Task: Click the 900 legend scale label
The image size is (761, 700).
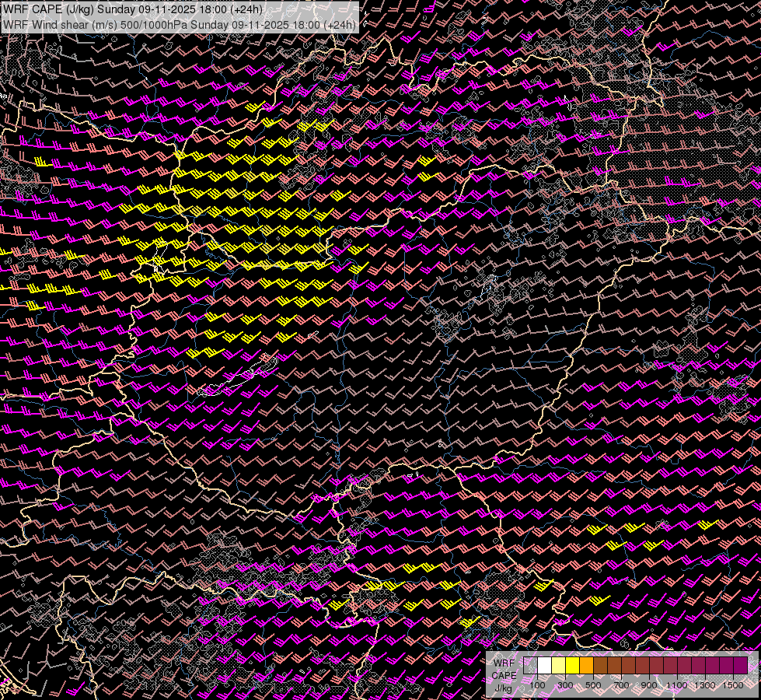Action: pyautogui.click(x=649, y=685)
